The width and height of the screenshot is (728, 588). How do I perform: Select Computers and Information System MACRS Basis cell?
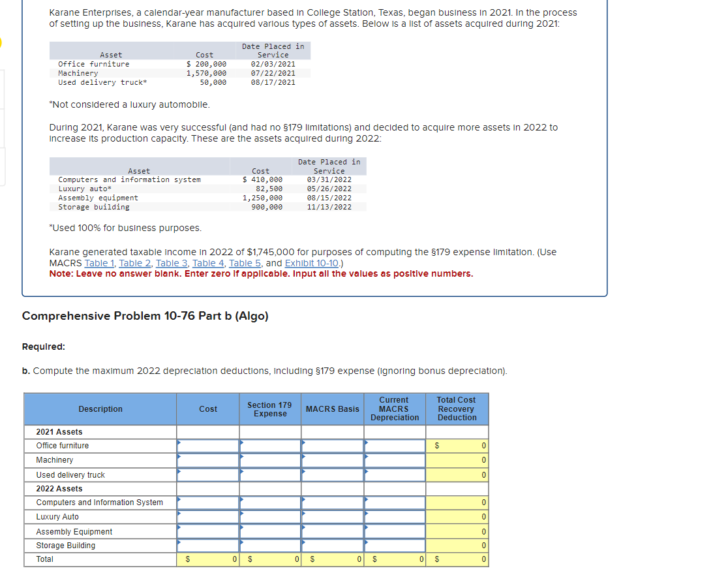tap(333, 503)
